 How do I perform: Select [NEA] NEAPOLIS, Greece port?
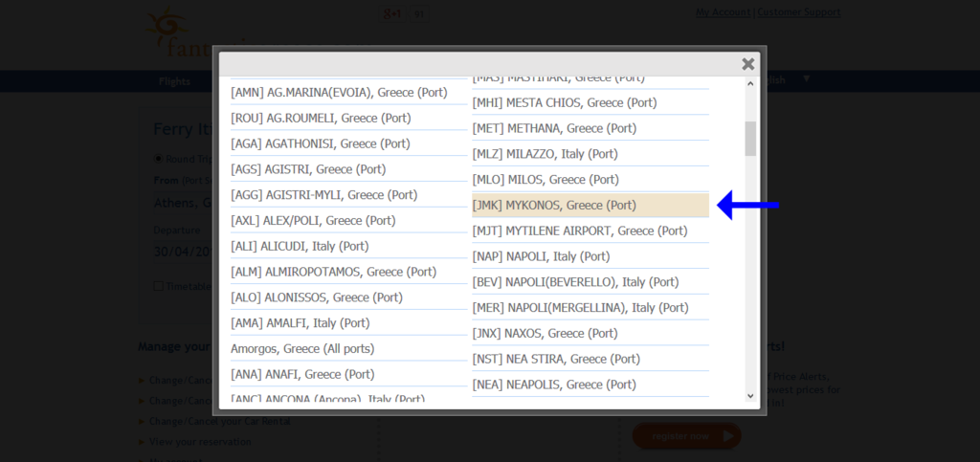point(590,384)
